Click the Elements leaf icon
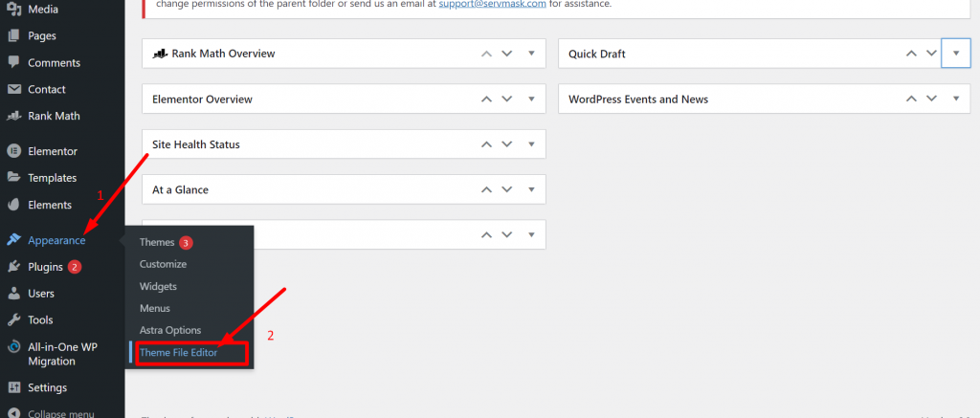 13,205
